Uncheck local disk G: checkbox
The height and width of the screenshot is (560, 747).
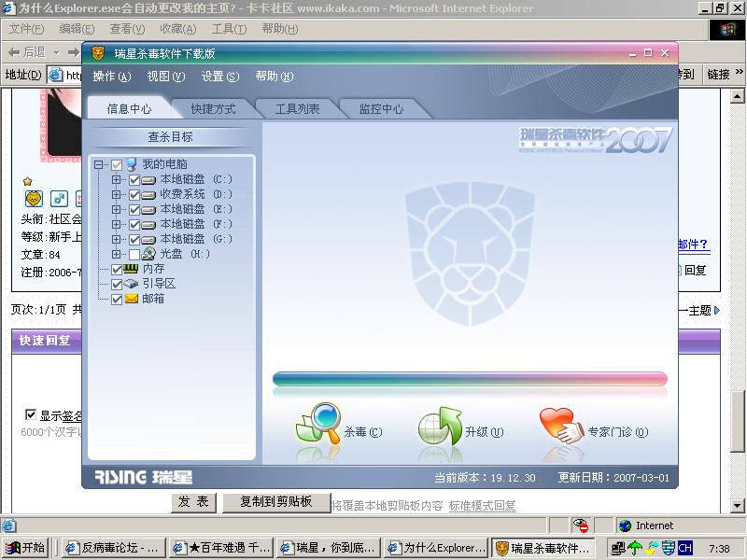click(x=134, y=239)
